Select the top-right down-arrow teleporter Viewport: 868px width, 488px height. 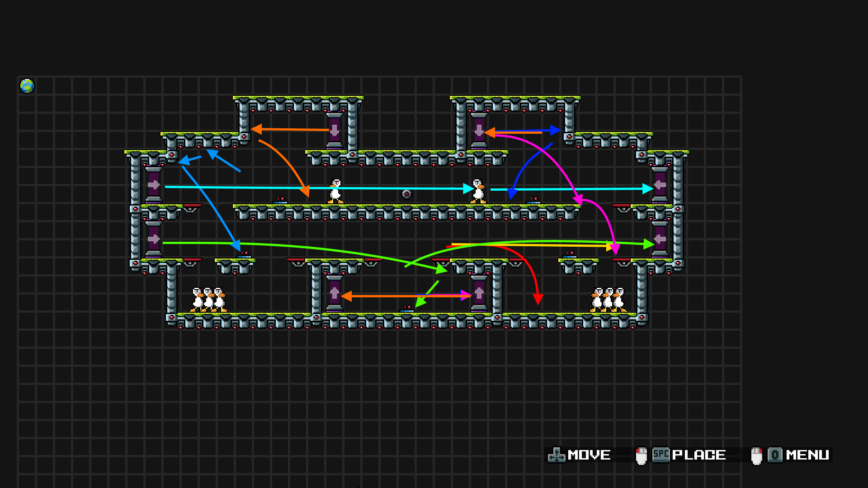coord(479,131)
